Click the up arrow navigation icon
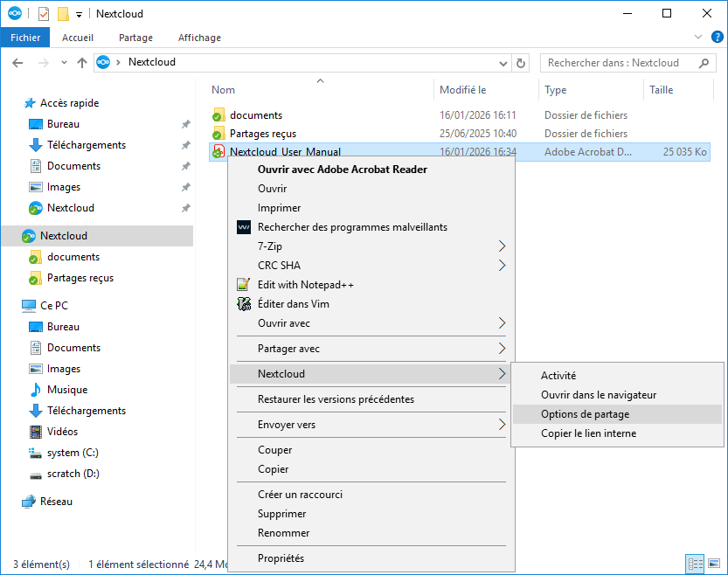728x575 pixels. coord(82,63)
